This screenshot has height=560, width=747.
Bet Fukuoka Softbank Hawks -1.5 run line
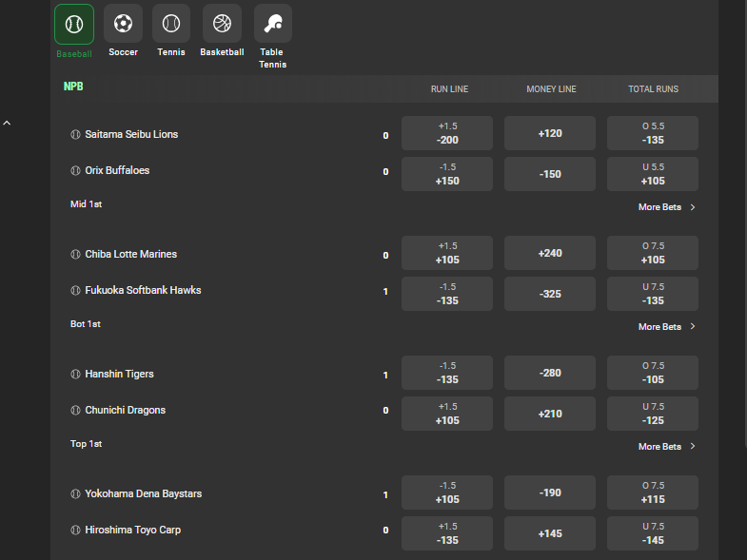click(x=447, y=294)
